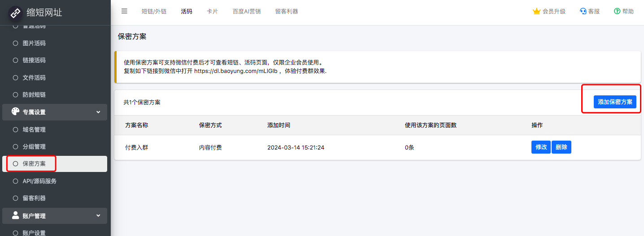Open API/源码服务 in the sidebar

[39, 181]
